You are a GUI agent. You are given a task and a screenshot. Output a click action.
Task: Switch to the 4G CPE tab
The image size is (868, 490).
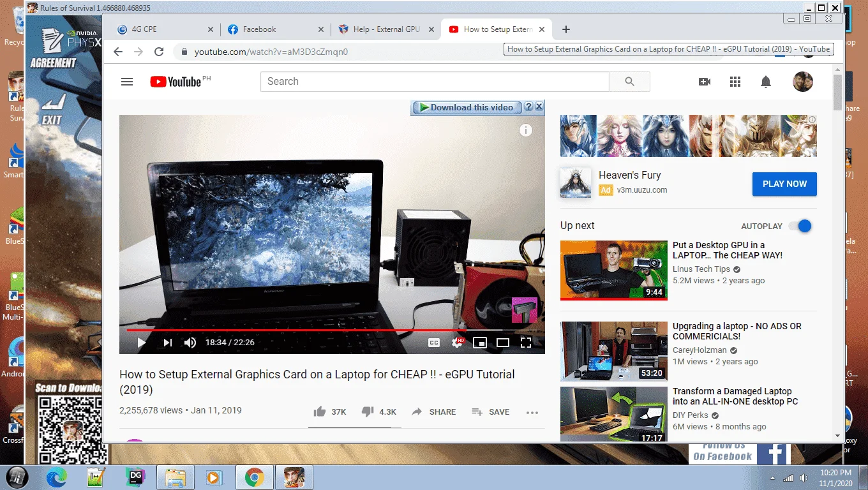coord(164,29)
